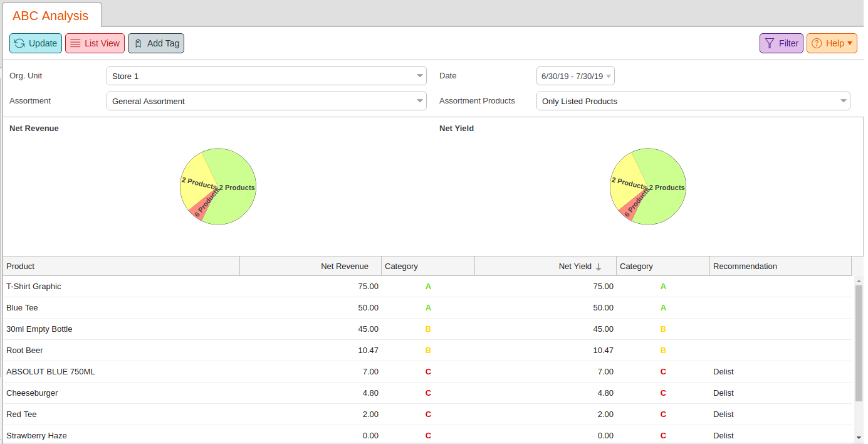Click the Net Yield sort arrow
The height and width of the screenshot is (444, 868).
tap(599, 267)
